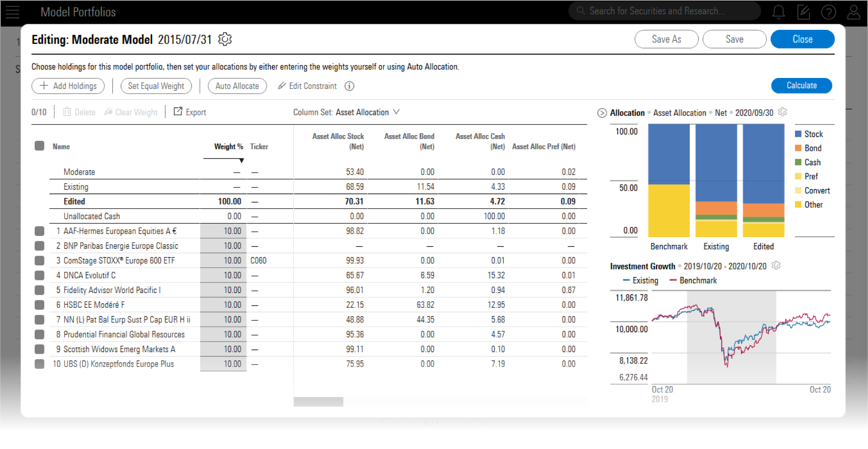Click Investment Growth settings gear

click(x=776, y=266)
